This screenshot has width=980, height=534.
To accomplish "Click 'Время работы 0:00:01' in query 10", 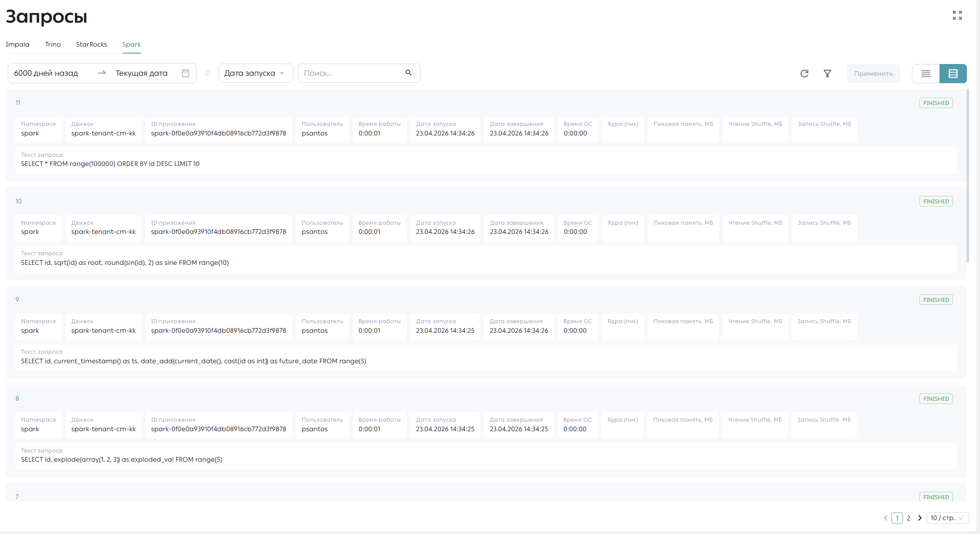I will click(x=380, y=227).
